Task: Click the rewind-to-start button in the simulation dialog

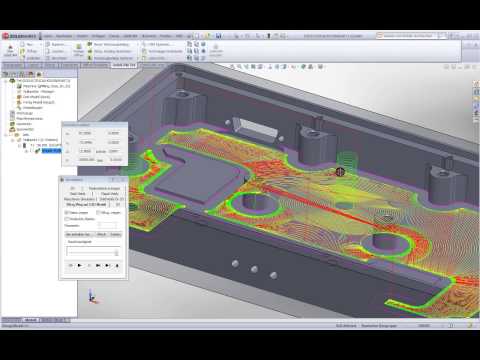Action: pos(71,265)
